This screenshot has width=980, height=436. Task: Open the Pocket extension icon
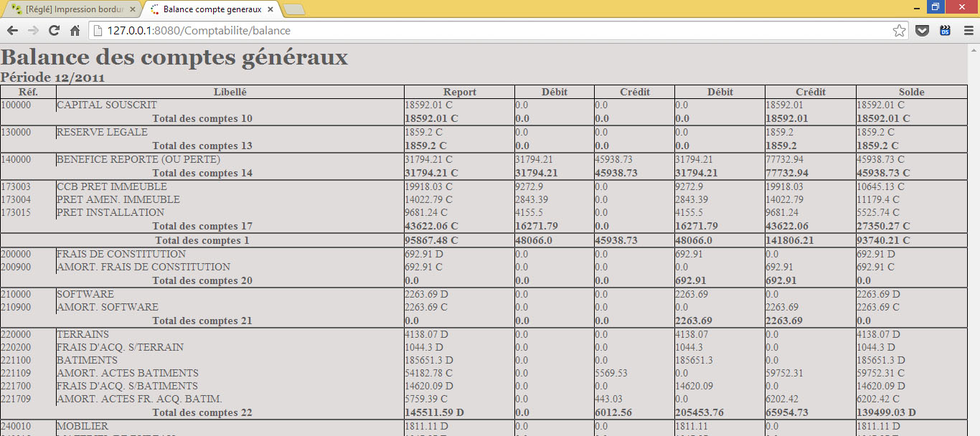tap(923, 31)
